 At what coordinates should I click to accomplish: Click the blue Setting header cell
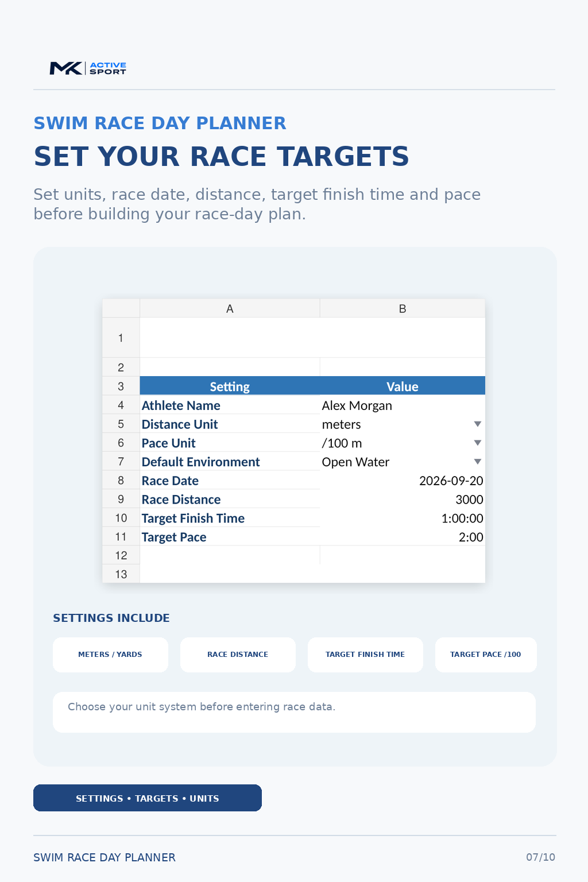[x=230, y=386]
